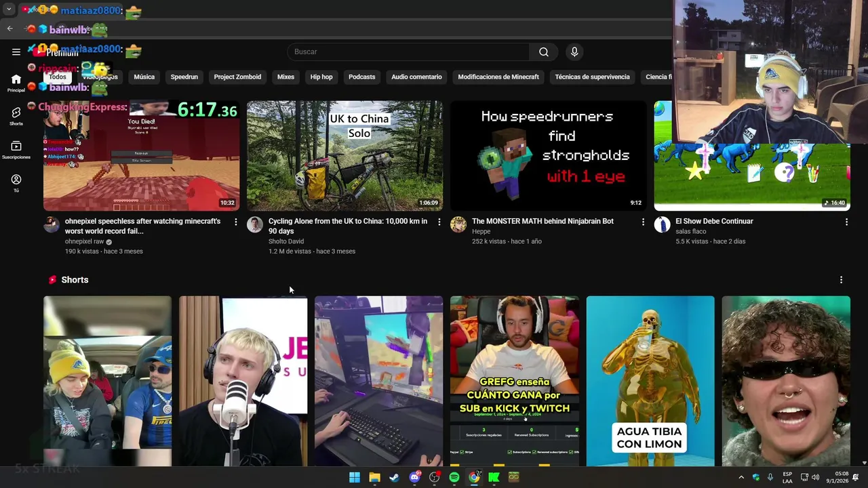Viewport: 868px width, 488px height.
Task: Open Steam from the taskbar
Action: click(x=394, y=477)
